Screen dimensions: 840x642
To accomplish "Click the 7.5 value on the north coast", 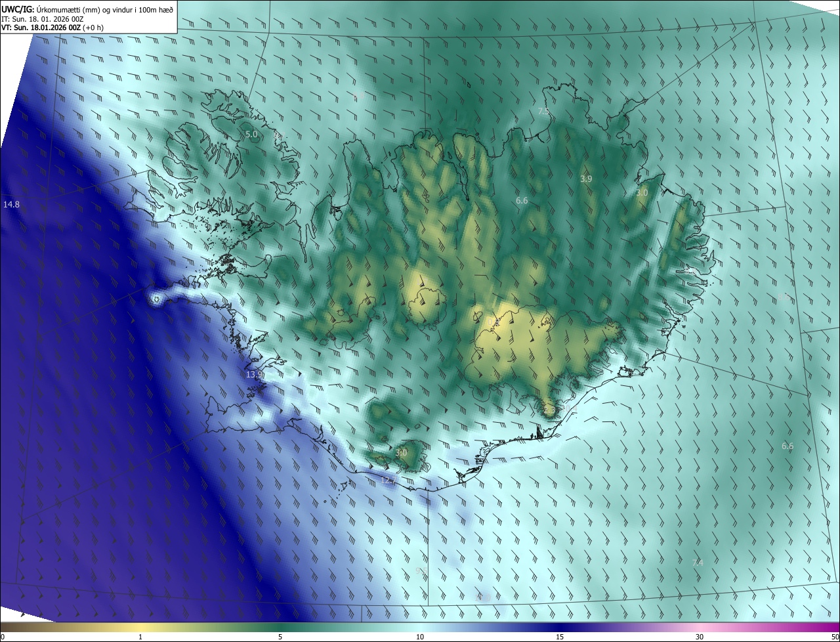I will point(543,112).
